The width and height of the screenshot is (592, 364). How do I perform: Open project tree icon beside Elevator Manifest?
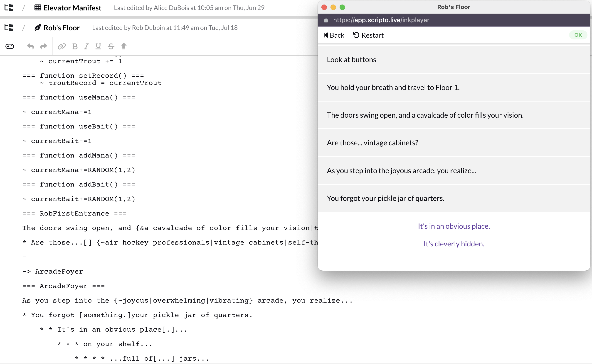[9, 8]
